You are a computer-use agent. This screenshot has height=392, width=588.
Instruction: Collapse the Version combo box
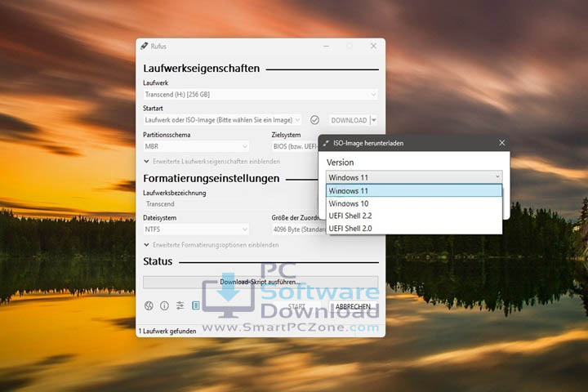(x=414, y=177)
